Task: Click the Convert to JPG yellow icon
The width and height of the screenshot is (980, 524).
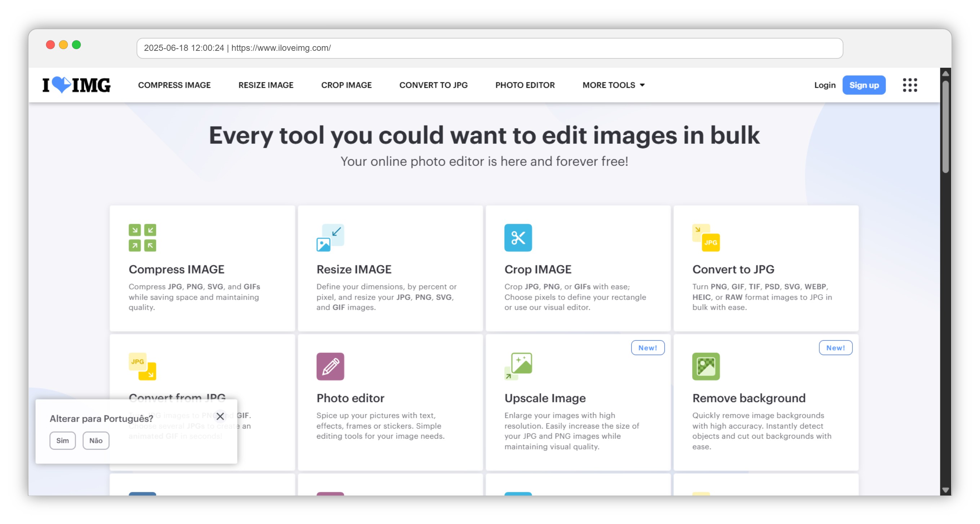Action: [706, 237]
